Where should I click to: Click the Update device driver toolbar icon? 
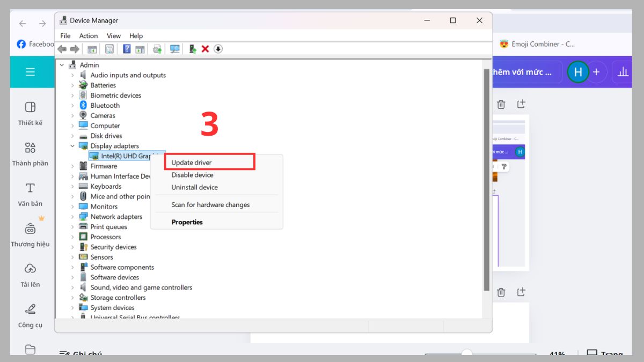pos(157,49)
